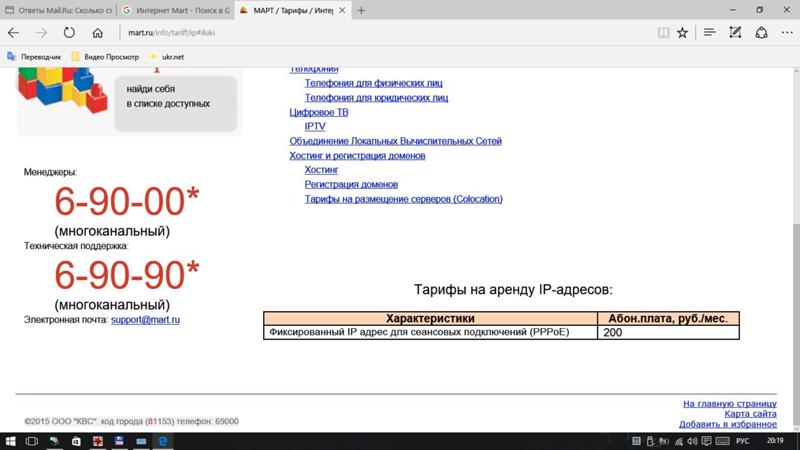Image resolution: width=800 pixels, height=450 pixels.
Task: Open the Edge more actions menu
Action: (x=787, y=33)
